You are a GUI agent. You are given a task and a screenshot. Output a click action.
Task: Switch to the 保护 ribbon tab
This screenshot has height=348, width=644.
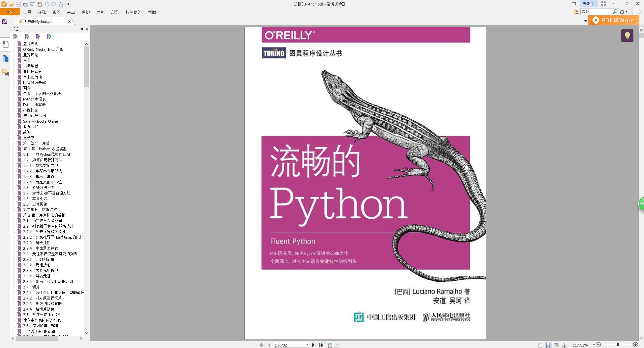pyautogui.click(x=86, y=12)
